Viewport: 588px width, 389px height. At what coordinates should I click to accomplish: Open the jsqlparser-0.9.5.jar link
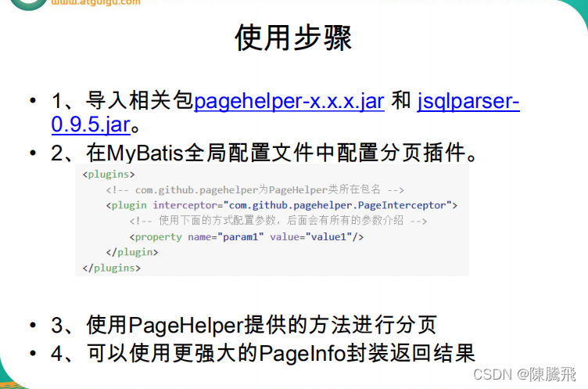pos(468,102)
